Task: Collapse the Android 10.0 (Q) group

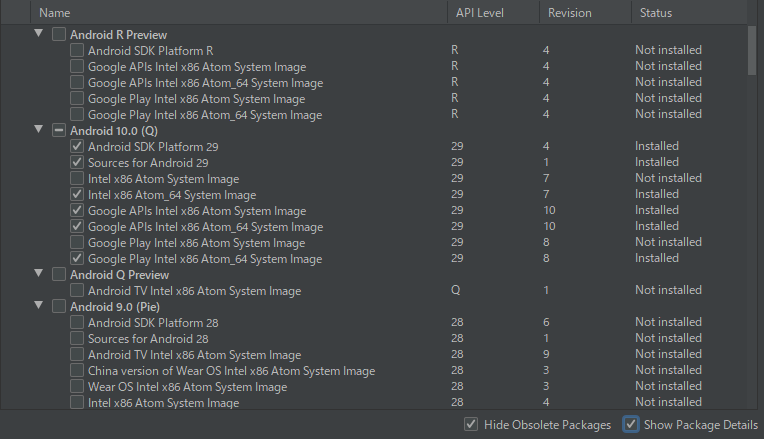Action: pos(39,130)
